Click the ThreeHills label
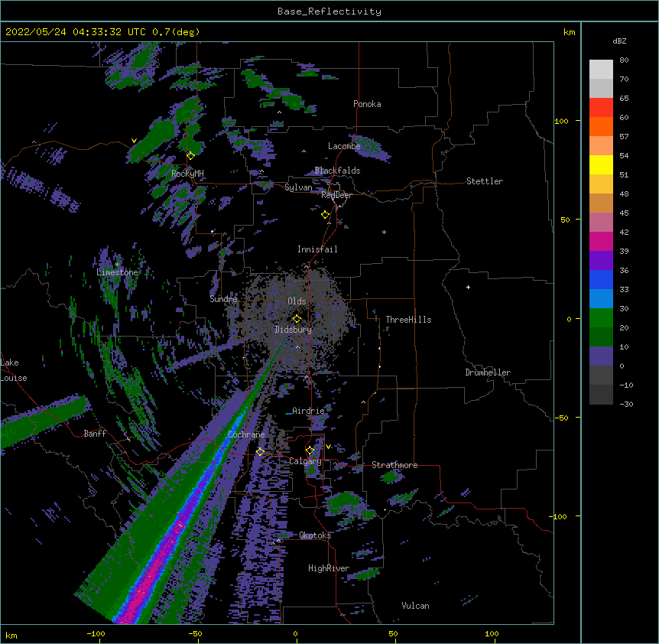This screenshot has width=659, height=644. pos(408,320)
